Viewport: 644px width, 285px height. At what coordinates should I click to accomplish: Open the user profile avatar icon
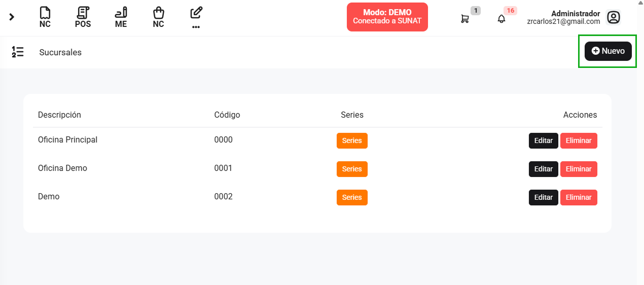614,18
